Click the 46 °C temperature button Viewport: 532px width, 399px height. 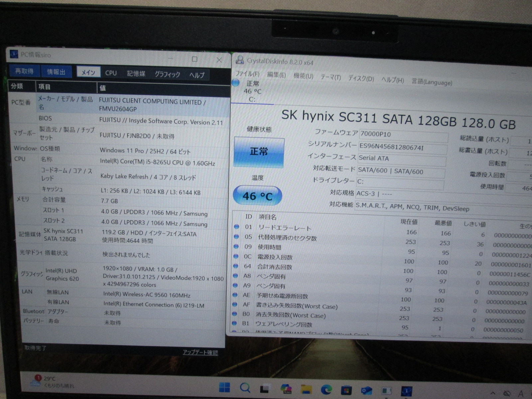coord(257,196)
